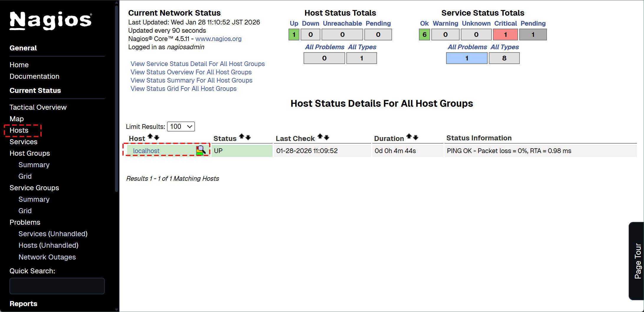Go to Services in the sidebar

24,142
